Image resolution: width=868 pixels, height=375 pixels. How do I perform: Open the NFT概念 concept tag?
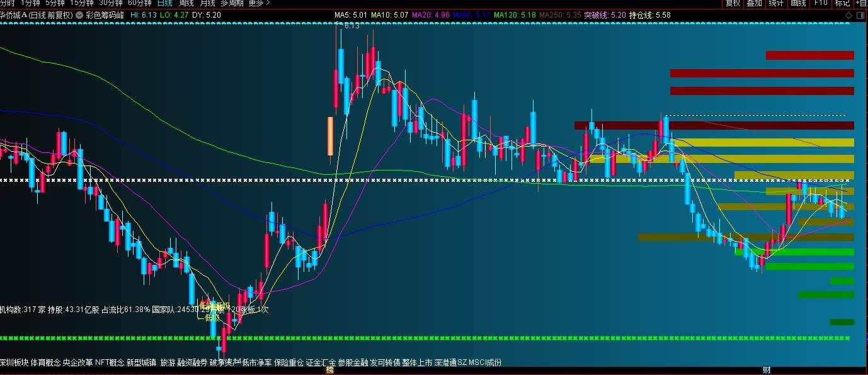109,362
